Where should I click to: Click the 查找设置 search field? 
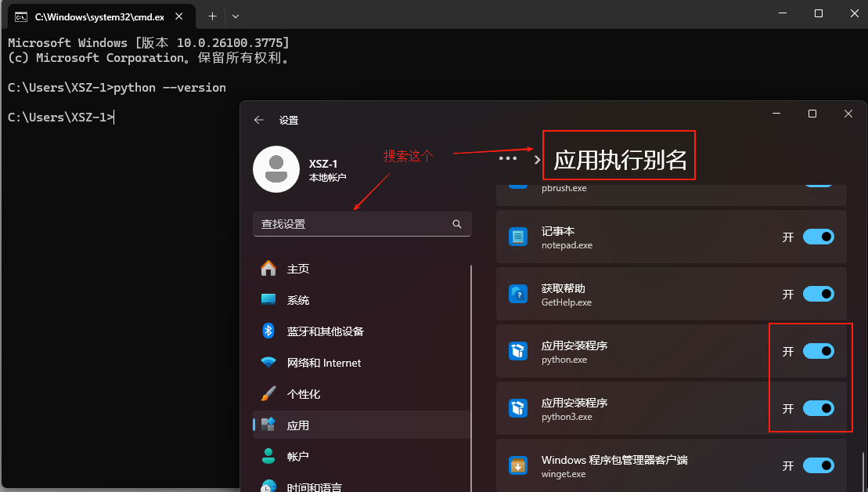(352, 224)
